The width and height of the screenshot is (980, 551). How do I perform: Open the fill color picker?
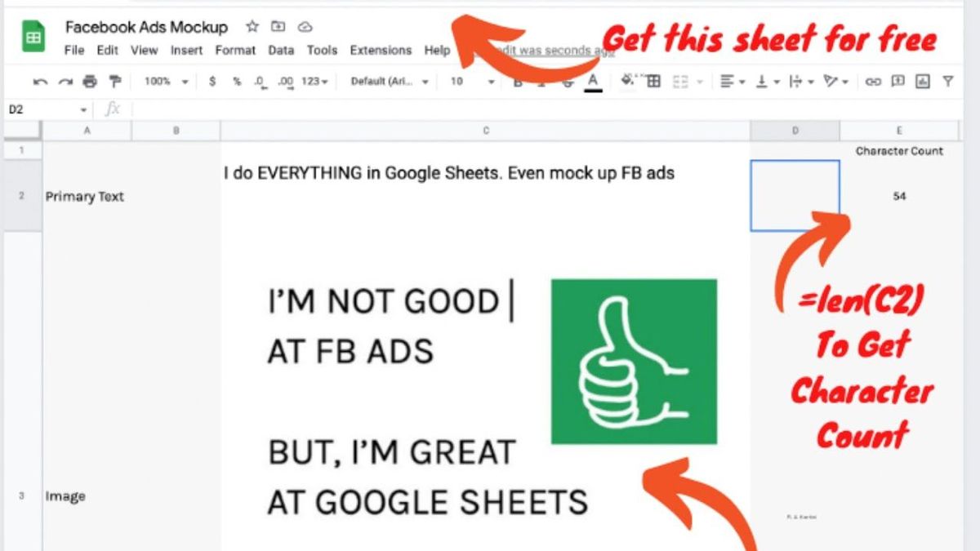tap(626, 82)
